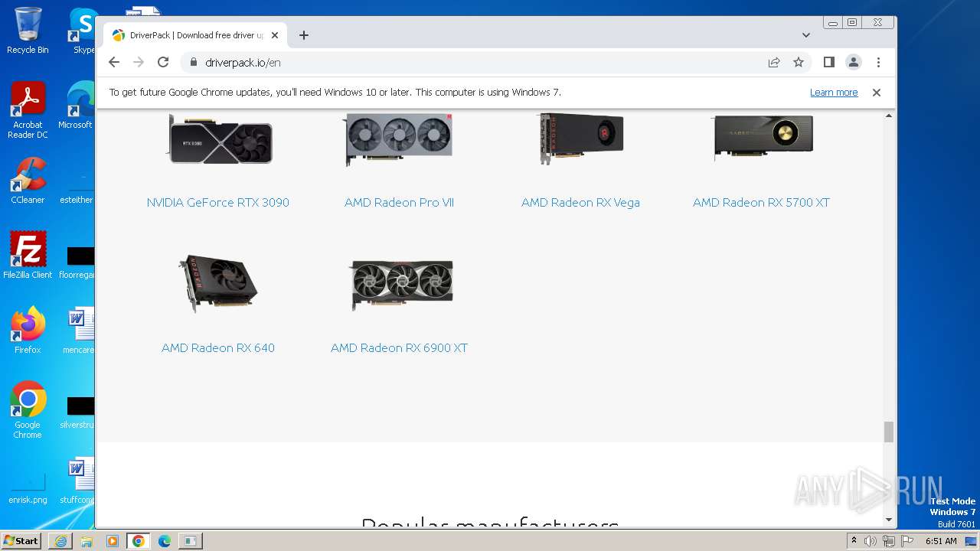This screenshot has height=551, width=980.
Task: Open the Skype desktop shortcut
Action: tap(83, 31)
